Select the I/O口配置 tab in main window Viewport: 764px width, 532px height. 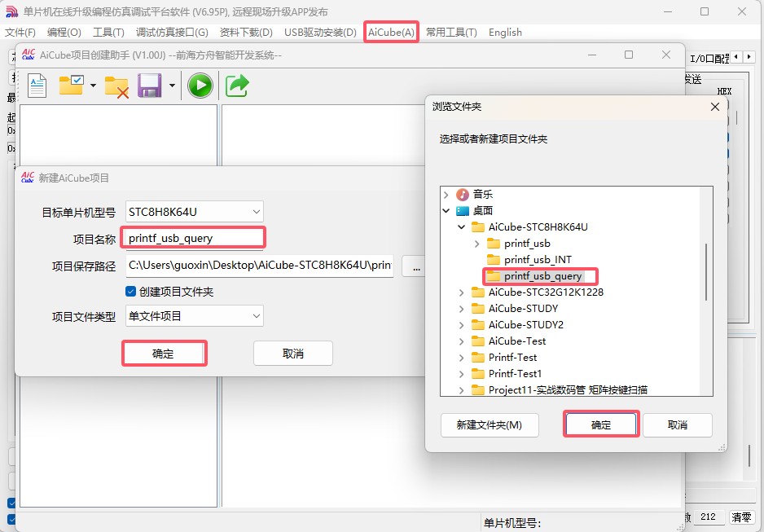(709, 58)
